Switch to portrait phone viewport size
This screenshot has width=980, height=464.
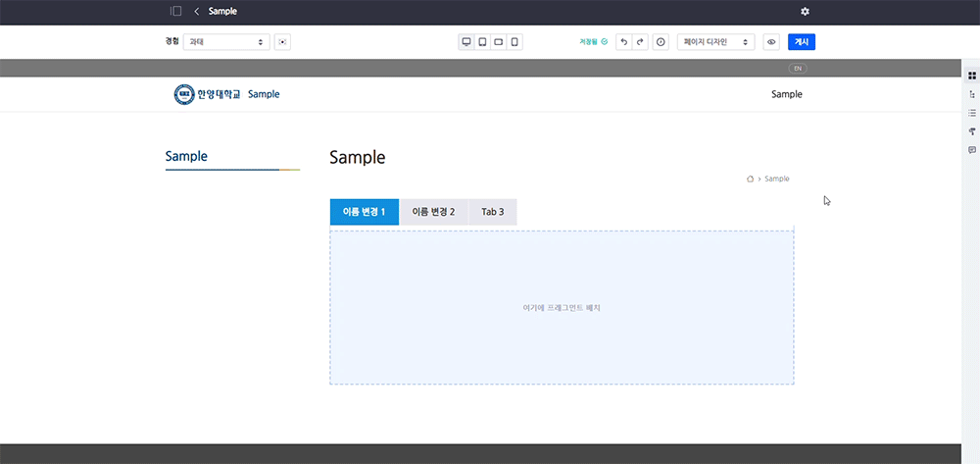tap(514, 42)
